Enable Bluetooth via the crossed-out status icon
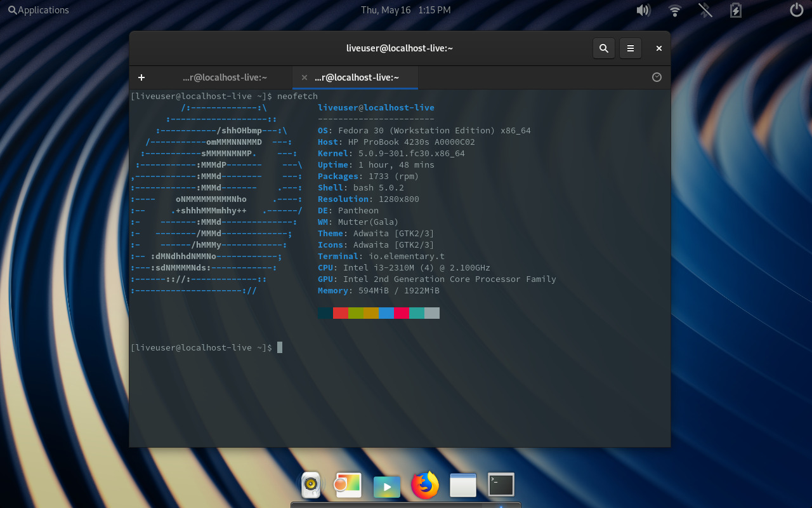 [704, 10]
